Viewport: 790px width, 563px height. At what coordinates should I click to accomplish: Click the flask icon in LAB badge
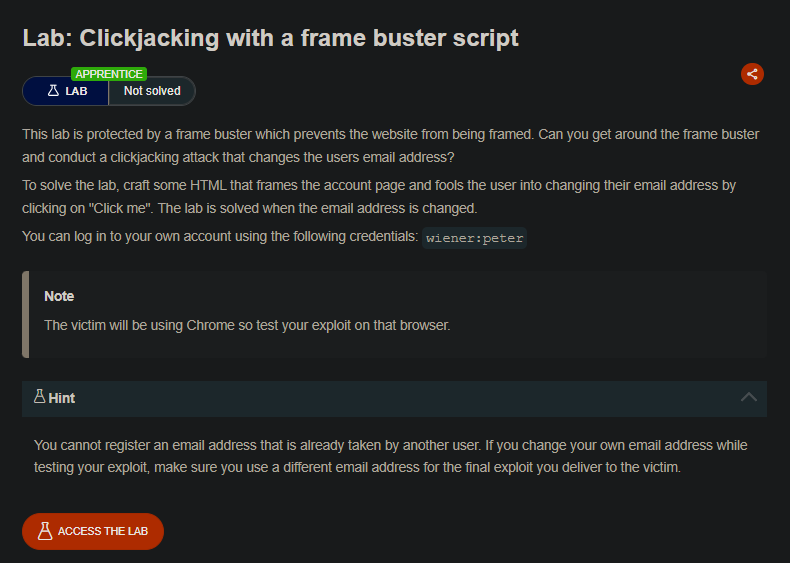(53, 91)
